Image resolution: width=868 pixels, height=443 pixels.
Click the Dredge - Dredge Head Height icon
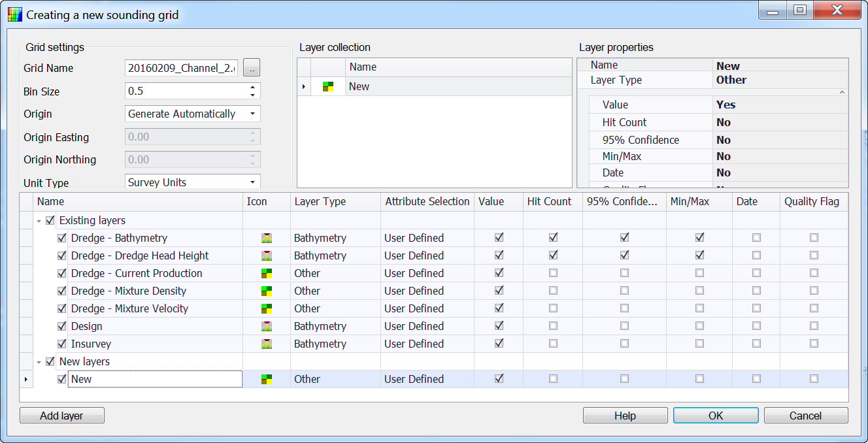click(x=266, y=255)
